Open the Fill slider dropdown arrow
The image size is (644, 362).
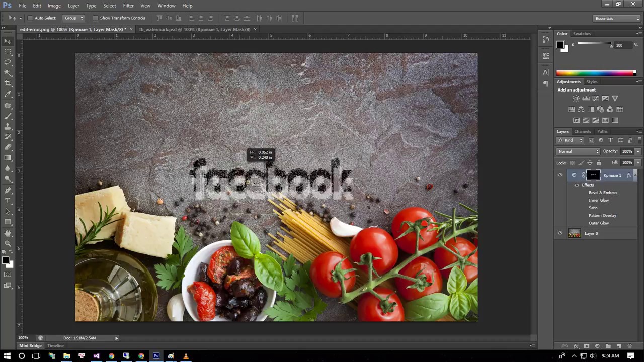pos(638,163)
